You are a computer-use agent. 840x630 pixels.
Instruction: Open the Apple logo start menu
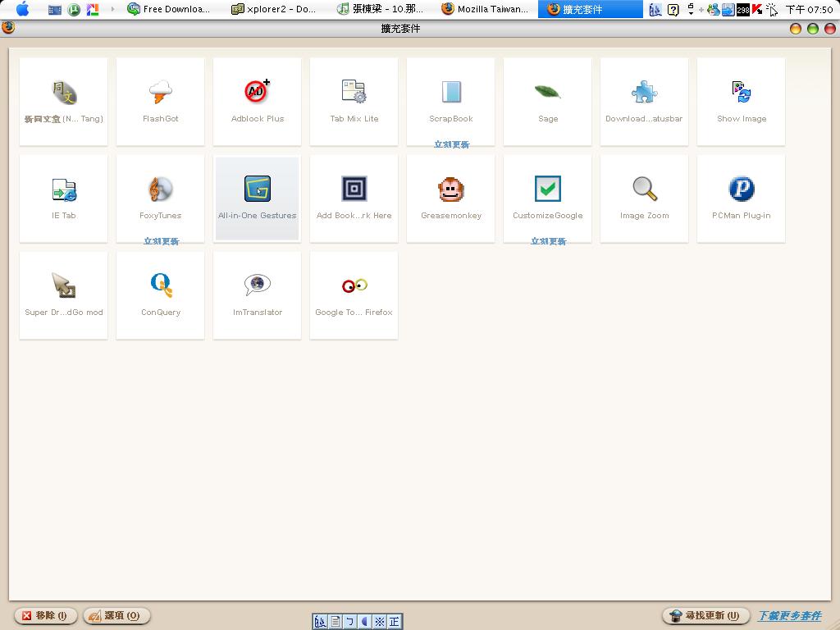22,8
